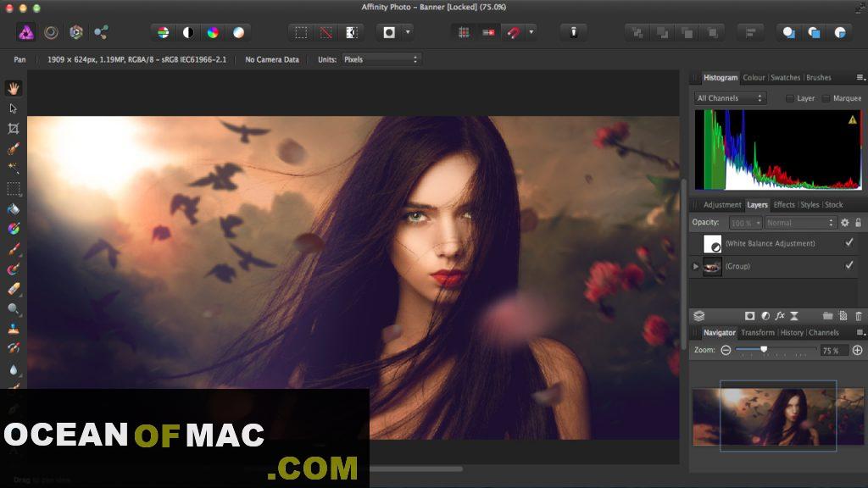Open the Develop Persona icon

click(75, 33)
